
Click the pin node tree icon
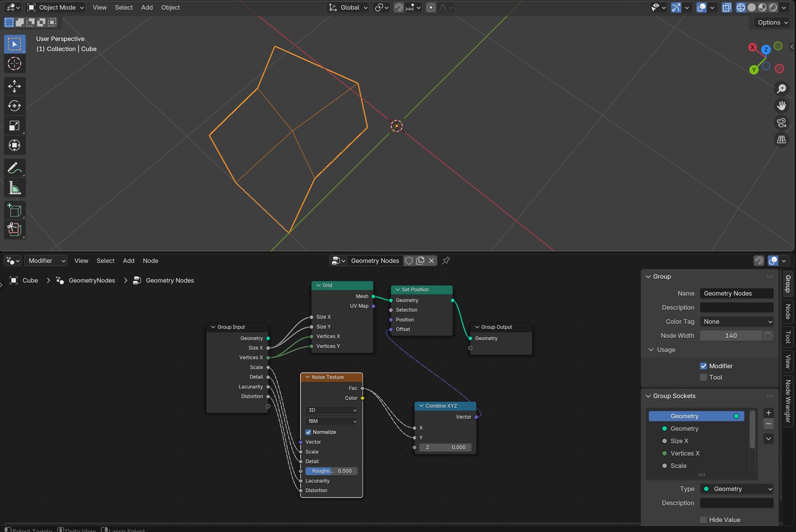click(446, 261)
